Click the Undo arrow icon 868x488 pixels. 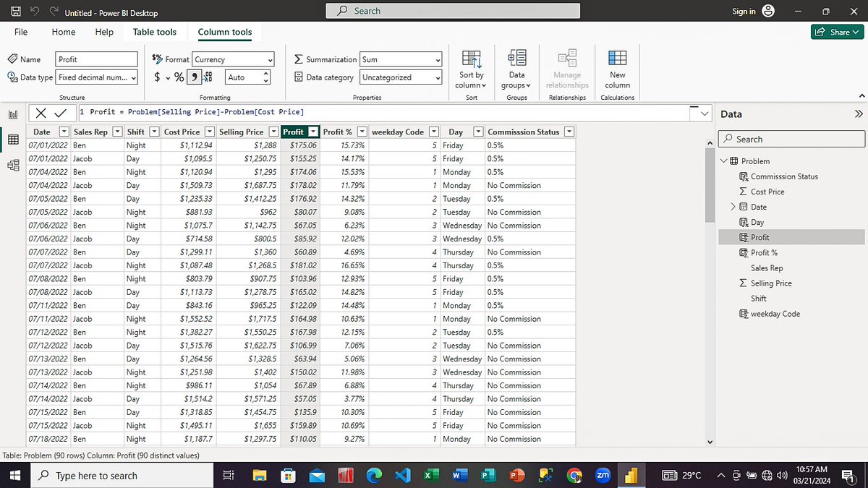[35, 12]
